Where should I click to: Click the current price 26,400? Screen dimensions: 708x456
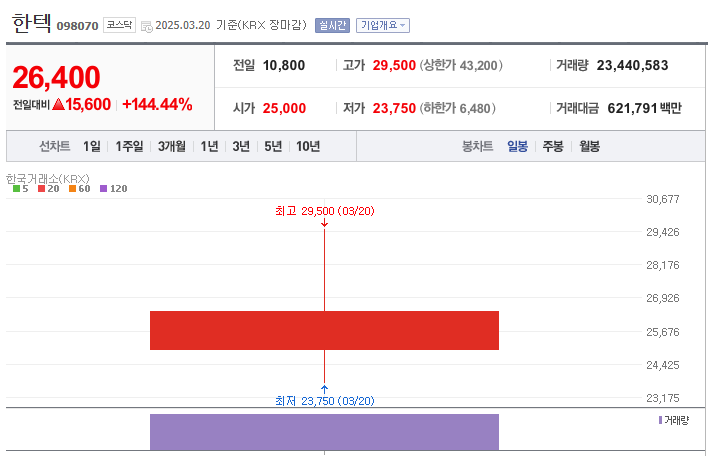(56, 78)
